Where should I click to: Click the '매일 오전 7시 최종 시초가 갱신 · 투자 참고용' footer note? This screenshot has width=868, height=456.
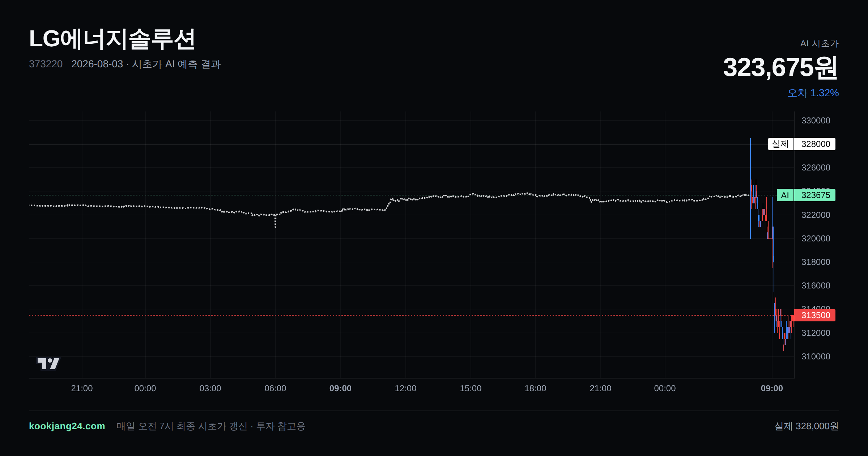coord(211,426)
